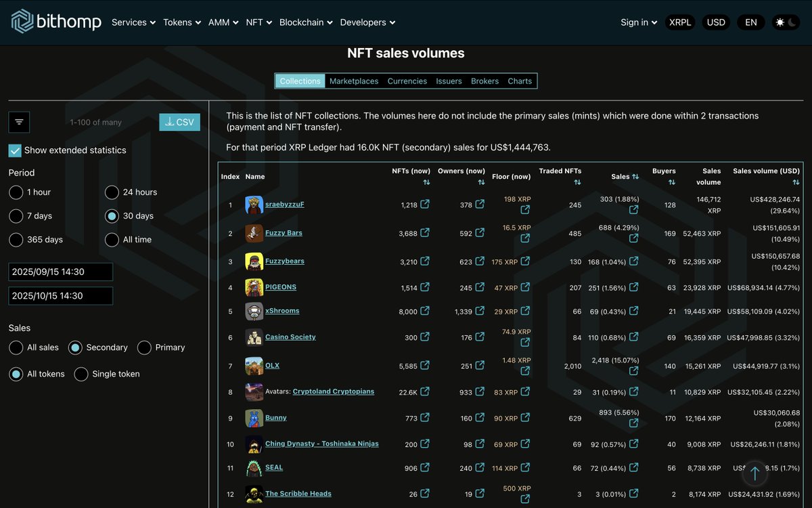Choose All sales option
This screenshot has width=812, height=508.
tap(16, 347)
